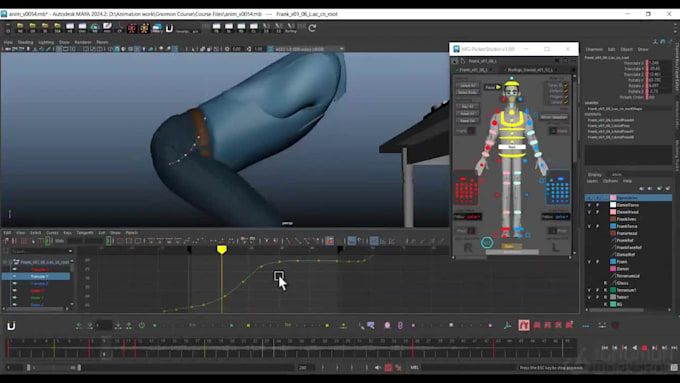680x383 pixels.
Task: Toggle reference R for the BG layer
Action: [x=605, y=304]
